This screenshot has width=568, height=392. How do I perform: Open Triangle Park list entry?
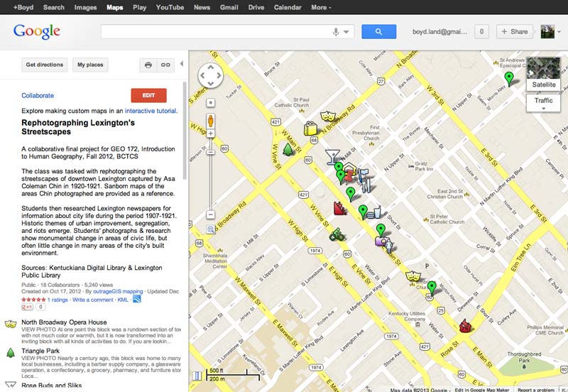(x=40, y=351)
